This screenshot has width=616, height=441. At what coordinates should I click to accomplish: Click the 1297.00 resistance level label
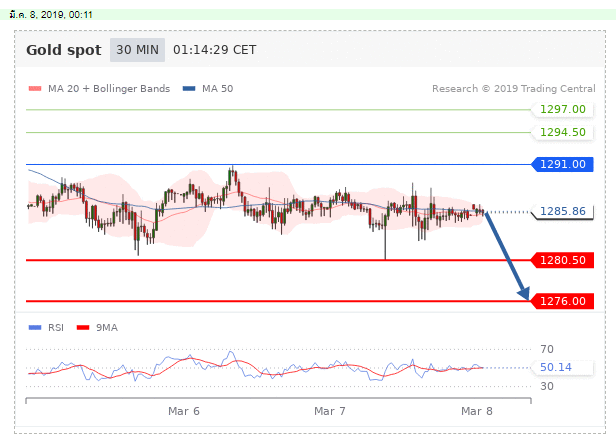(x=563, y=109)
